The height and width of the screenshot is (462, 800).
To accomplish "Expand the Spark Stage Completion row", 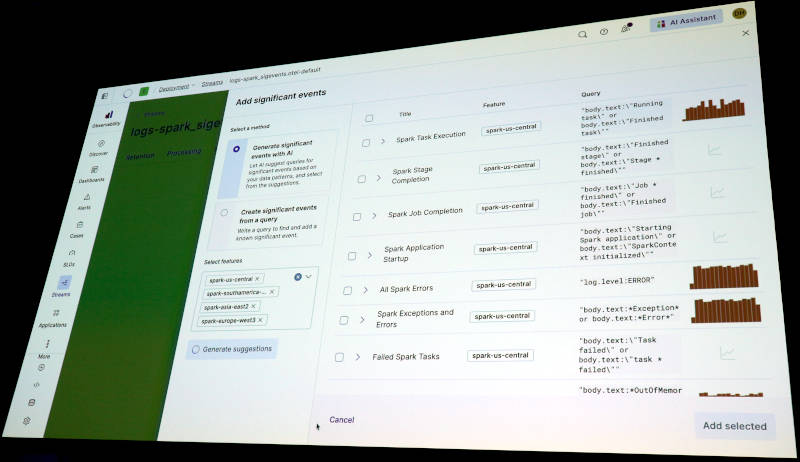I will pos(379,178).
